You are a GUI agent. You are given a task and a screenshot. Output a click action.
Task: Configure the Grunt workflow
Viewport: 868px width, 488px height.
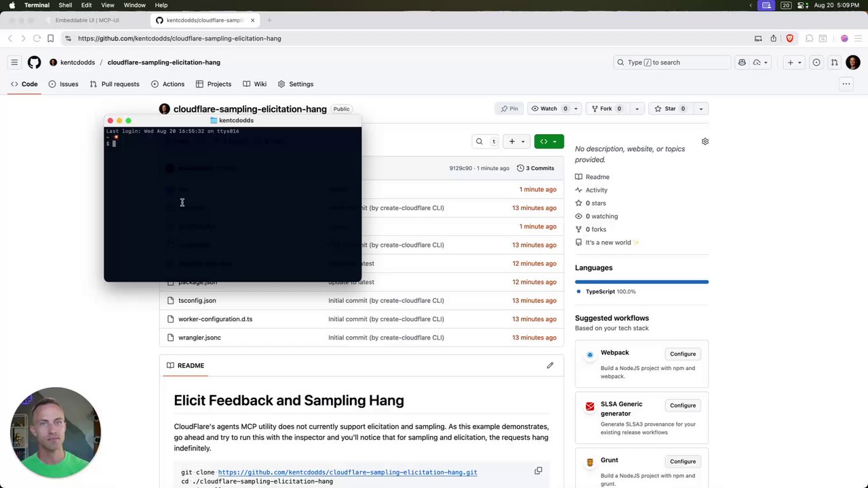click(683, 462)
